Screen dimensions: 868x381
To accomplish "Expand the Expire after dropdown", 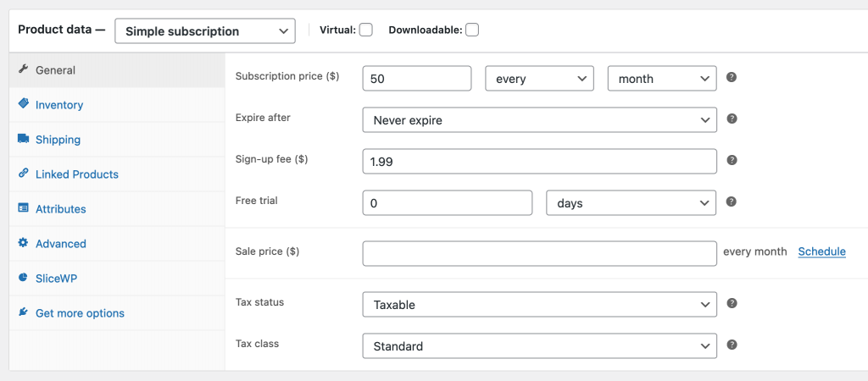I will tap(539, 120).
